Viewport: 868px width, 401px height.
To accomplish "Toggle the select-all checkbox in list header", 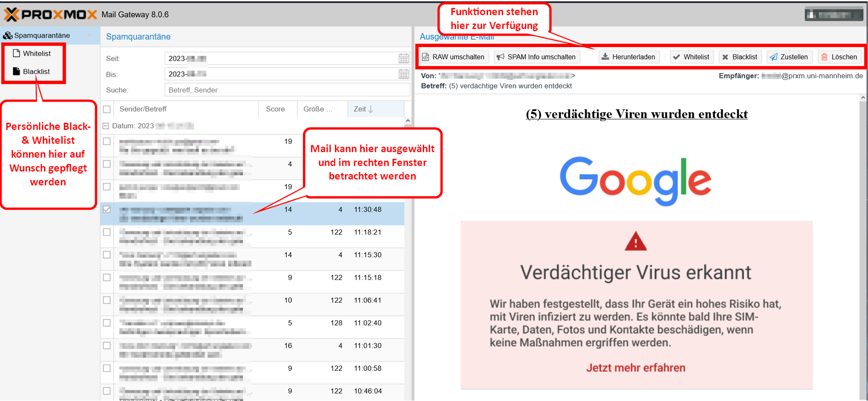I will (x=107, y=109).
